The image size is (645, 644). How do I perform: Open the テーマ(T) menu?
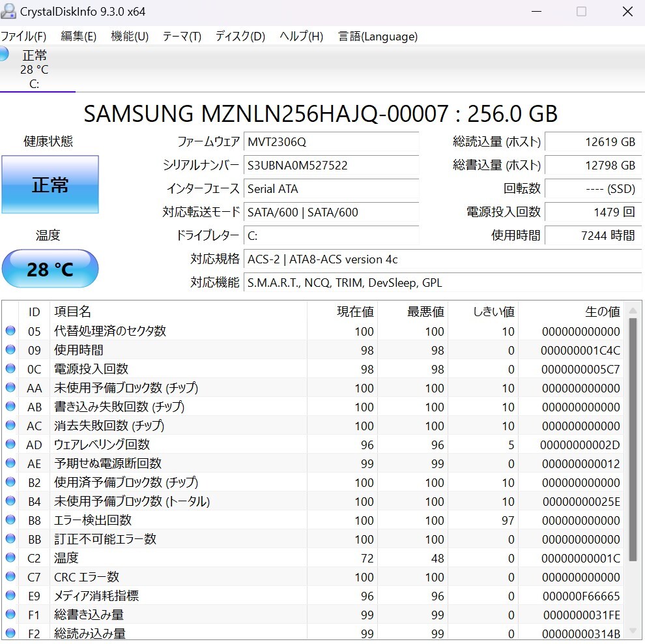[x=182, y=37]
